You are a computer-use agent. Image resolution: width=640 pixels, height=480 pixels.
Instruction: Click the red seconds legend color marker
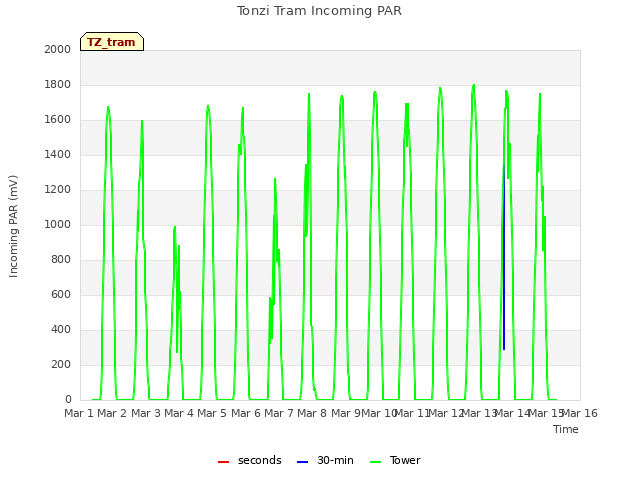223,462
